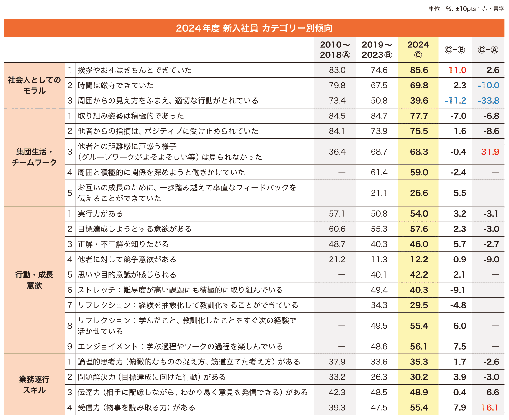Screen dimensions: 509x420
Task: Click 2024 value '39.6'
Action: point(419,100)
